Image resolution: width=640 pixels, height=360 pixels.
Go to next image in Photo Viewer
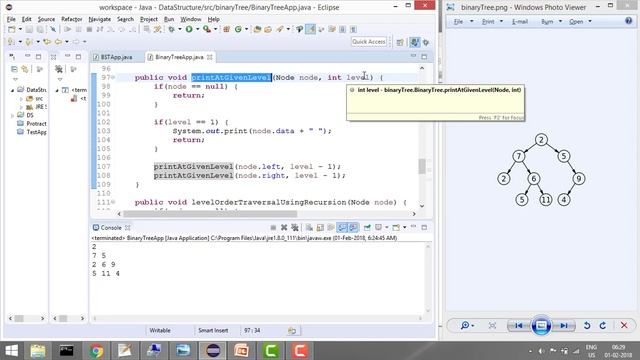pos(564,325)
